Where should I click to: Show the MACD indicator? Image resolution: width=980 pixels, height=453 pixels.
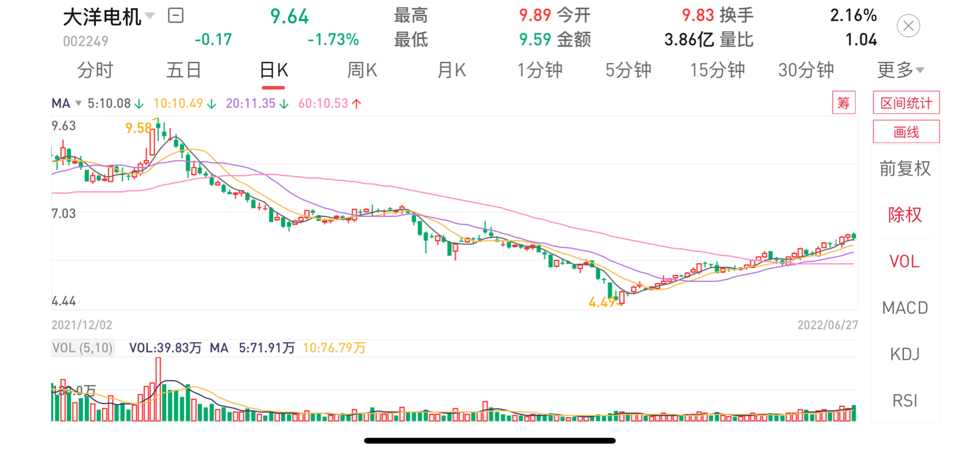(905, 308)
